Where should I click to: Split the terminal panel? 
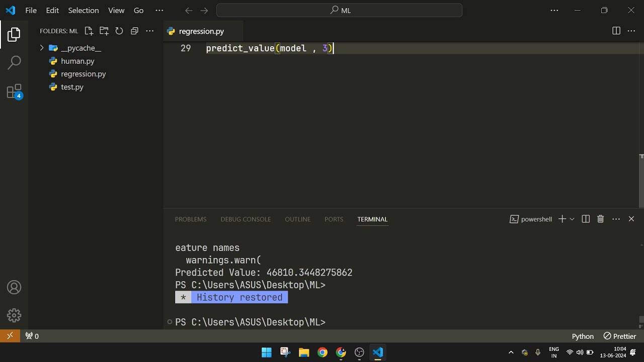[586, 219]
